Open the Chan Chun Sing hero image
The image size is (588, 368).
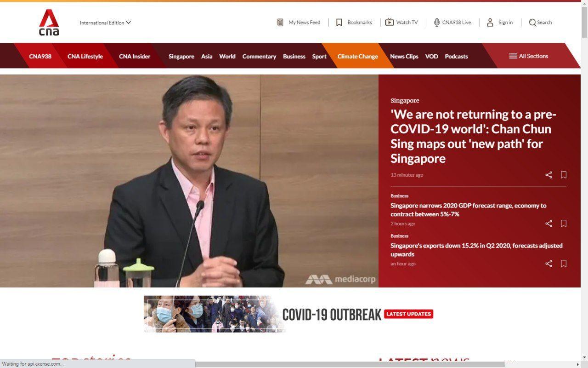189,181
